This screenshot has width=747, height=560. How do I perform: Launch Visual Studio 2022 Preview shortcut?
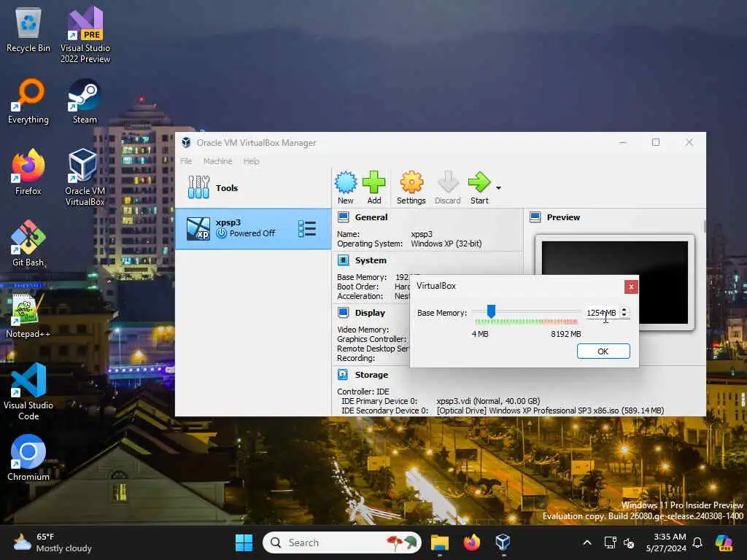coord(85,34)
